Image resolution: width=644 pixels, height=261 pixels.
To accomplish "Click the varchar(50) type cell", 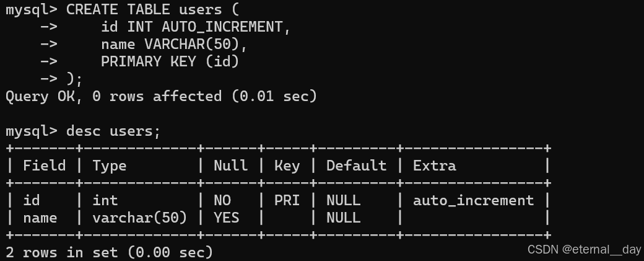I will point(140,218).
